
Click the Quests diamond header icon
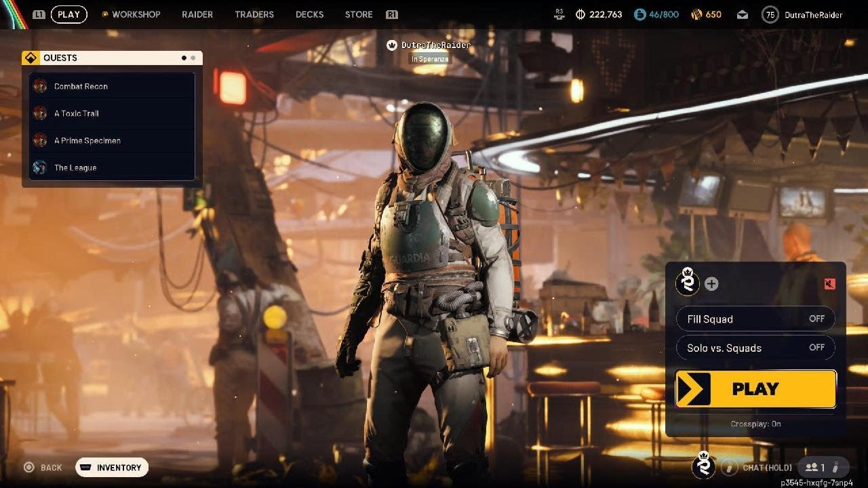31,58
